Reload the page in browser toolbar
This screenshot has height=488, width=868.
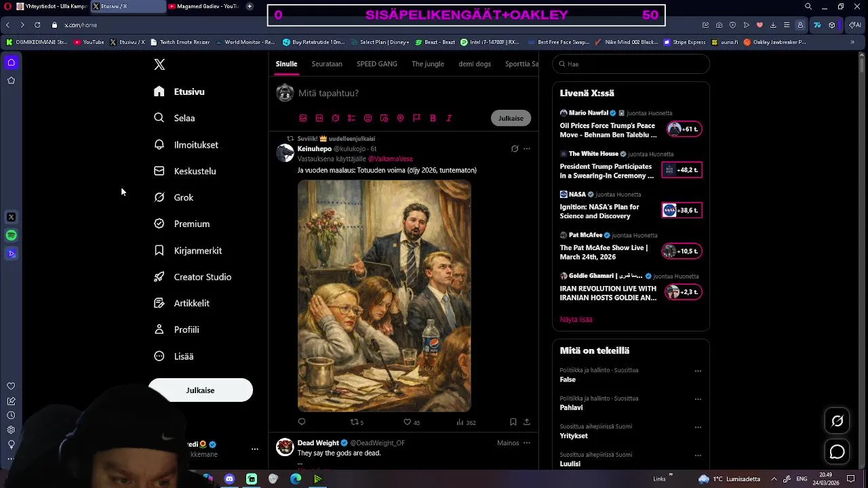[37, 25]
